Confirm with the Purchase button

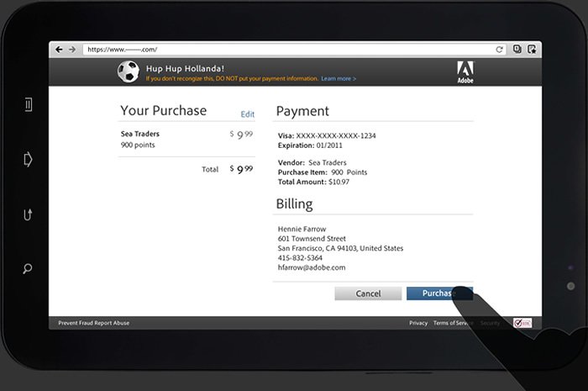click(x=439, y=293)
